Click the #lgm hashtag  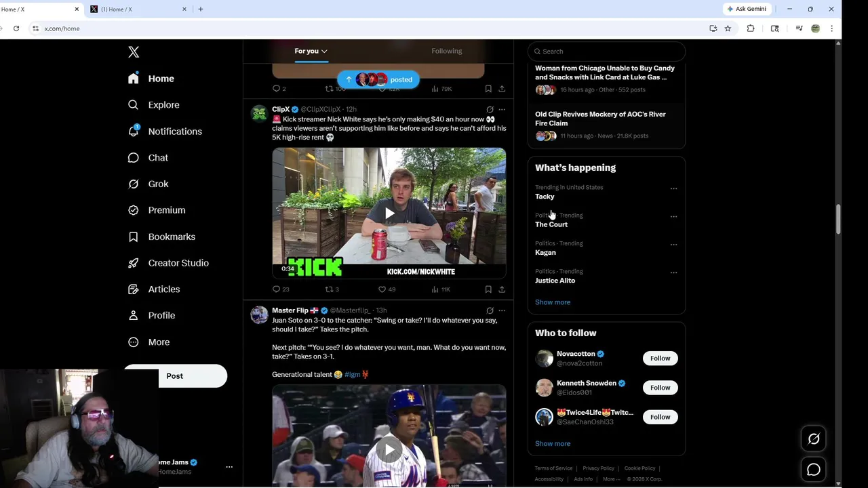point(353,374)
